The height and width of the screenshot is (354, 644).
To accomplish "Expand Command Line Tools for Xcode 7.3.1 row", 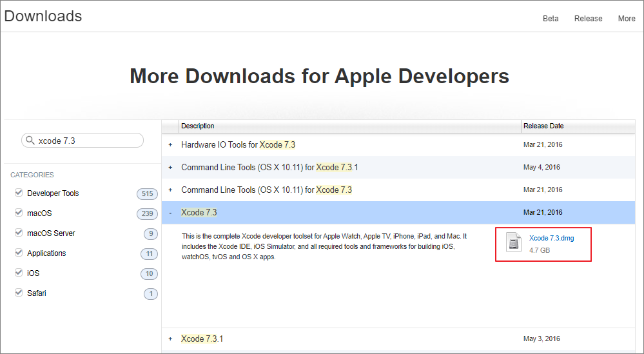I will point(170,167).
